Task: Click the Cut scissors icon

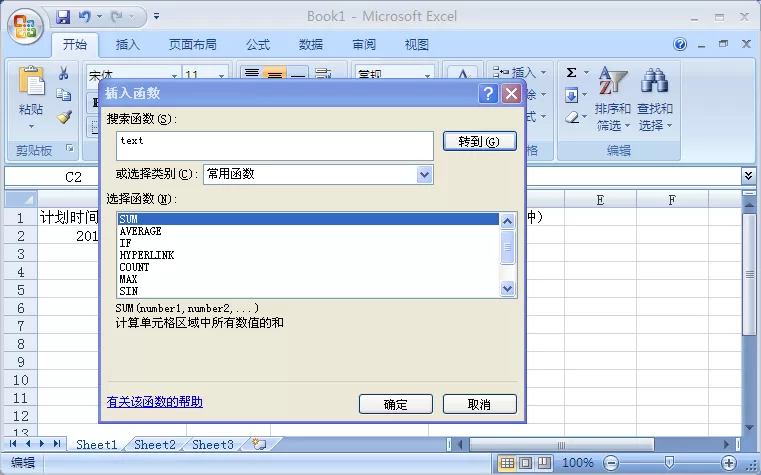Action: 64,73
